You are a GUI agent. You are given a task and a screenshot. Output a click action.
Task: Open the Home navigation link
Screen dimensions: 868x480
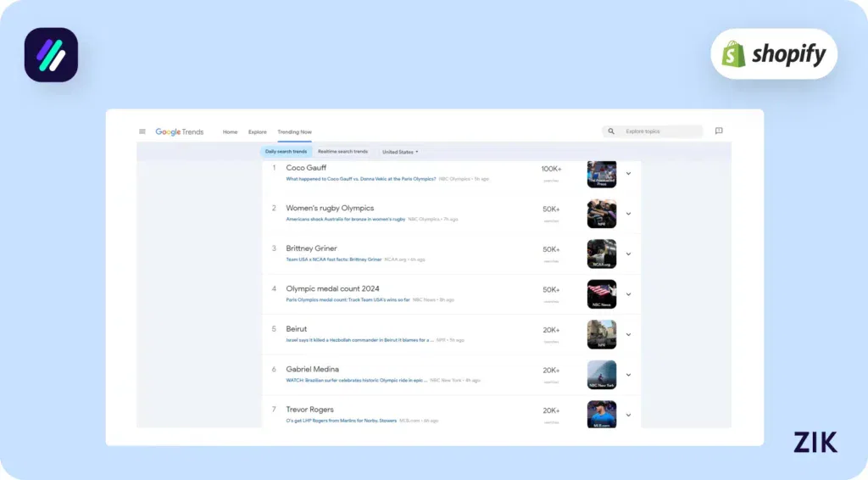click(230, 132)
